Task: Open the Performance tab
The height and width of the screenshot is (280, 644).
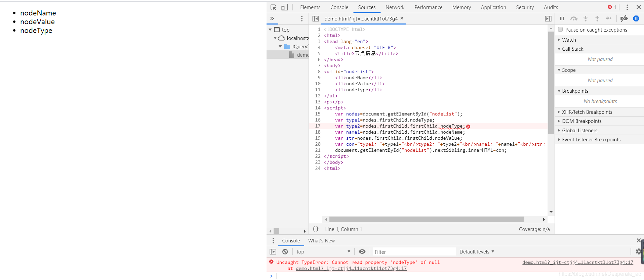Action: 428,7
